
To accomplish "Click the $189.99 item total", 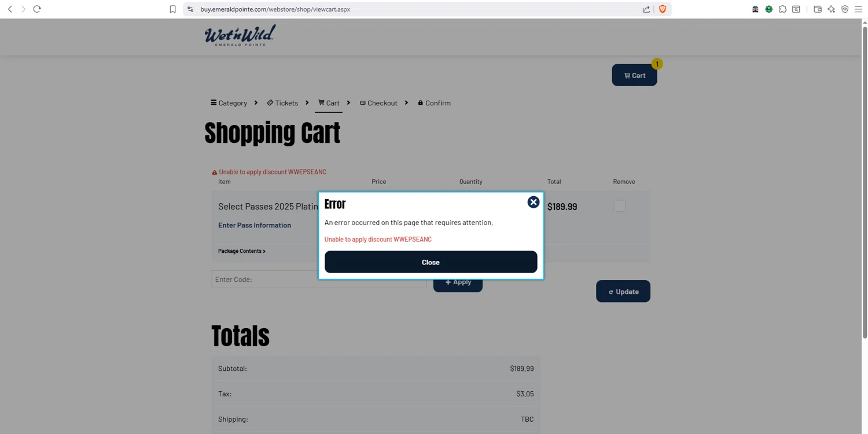I will click(562, 207).
